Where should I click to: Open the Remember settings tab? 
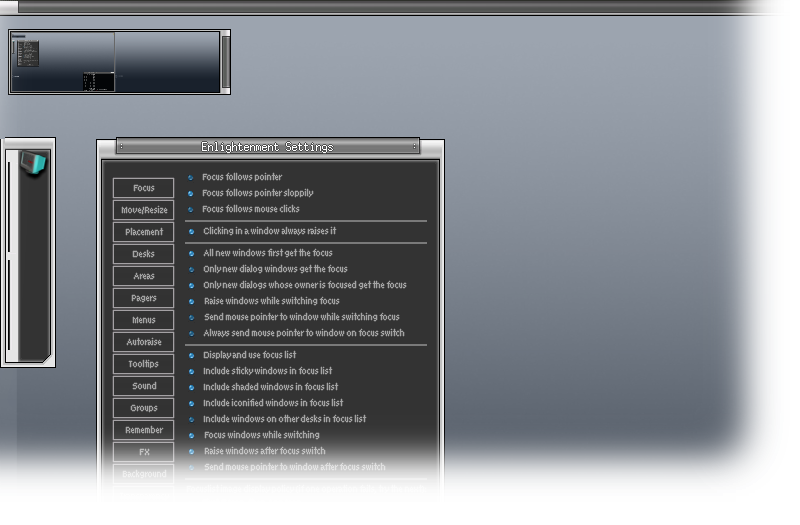[143, 430]
